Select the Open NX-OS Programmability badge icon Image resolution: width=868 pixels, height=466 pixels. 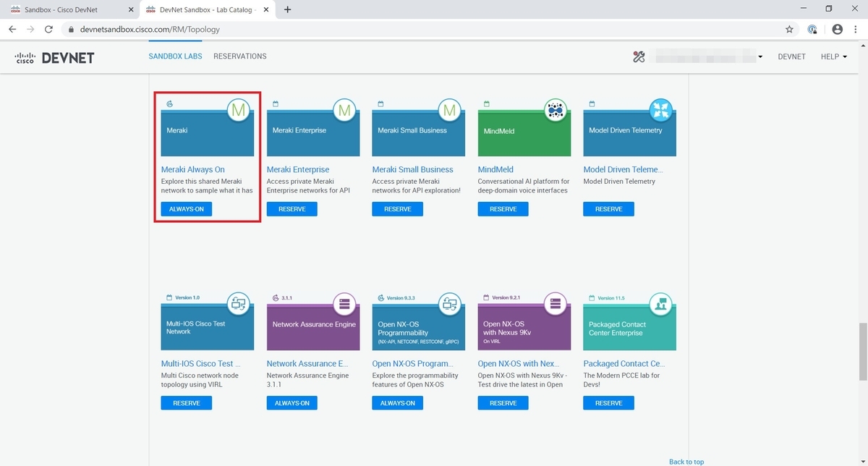[449, 304]
